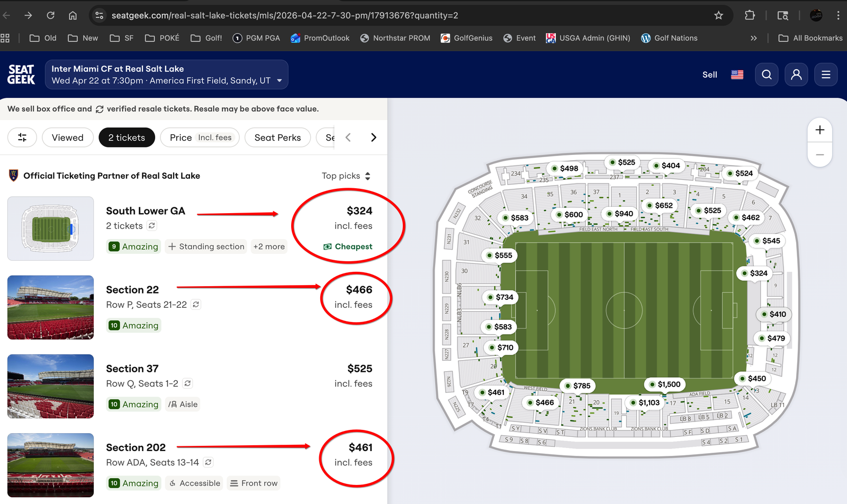Select the $1,500 price marker on map
Image resolution: width=847 pixels, height=504 pixels.
pos(664,384)
